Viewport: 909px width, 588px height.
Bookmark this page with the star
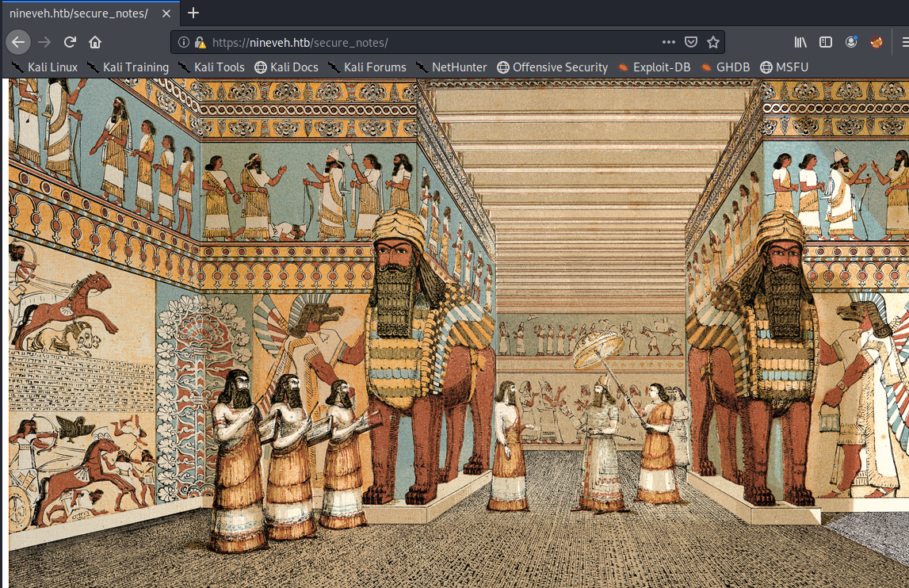pyautogui.click(x=712, y=42)
